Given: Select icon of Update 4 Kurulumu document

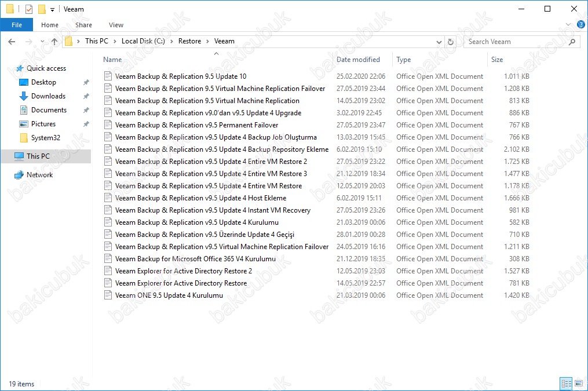Looking at the screenshot, I should coord(108,222).
